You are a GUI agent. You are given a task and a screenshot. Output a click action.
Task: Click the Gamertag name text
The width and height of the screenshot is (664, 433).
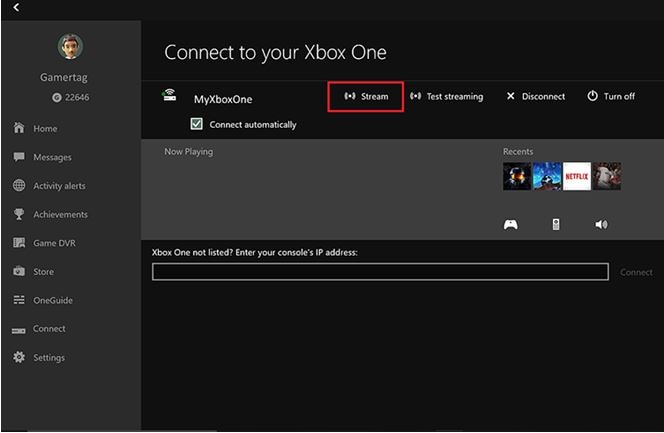click(64, 77)
